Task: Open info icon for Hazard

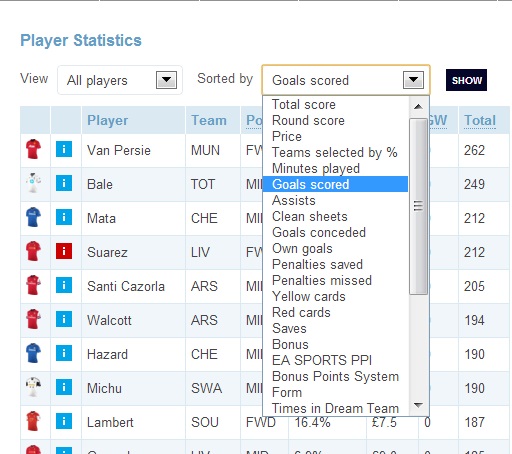Action: 64,353
